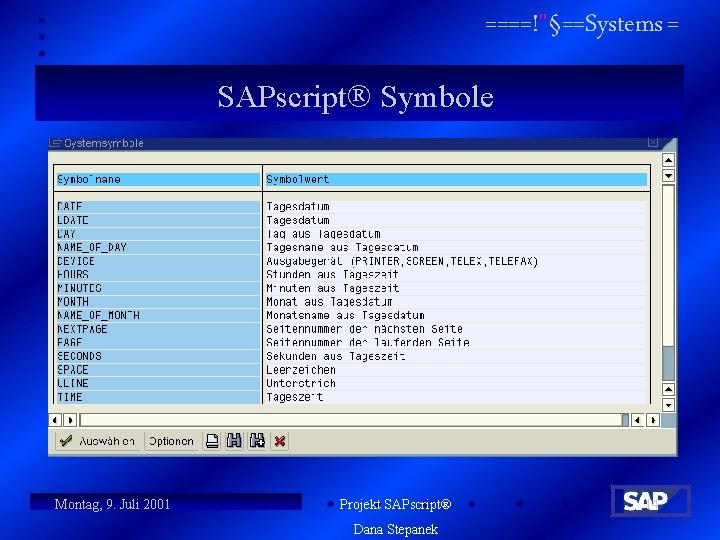This screenshot has height=540, width=720.
Task: Select the MONTH symbol
Action: [x=158, y=302]
